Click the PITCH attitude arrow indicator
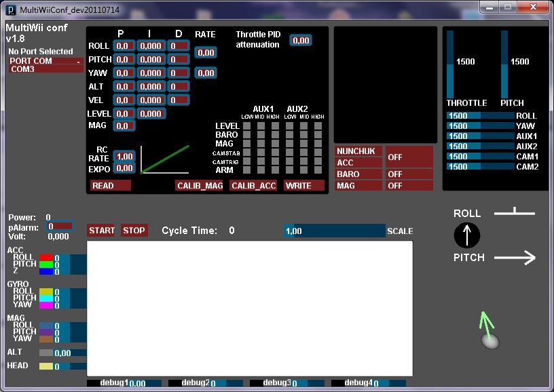This screenshot has width=554, height=392. (x=515, y=258)
